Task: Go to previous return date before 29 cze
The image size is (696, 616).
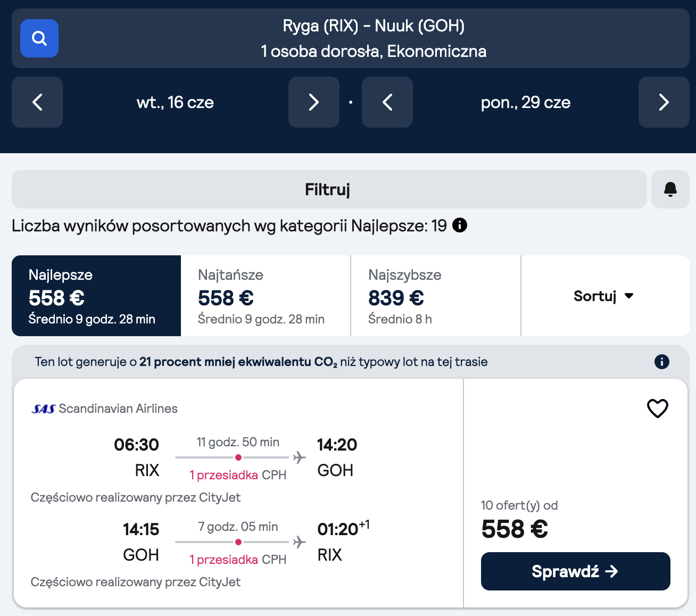Action: 387,102
